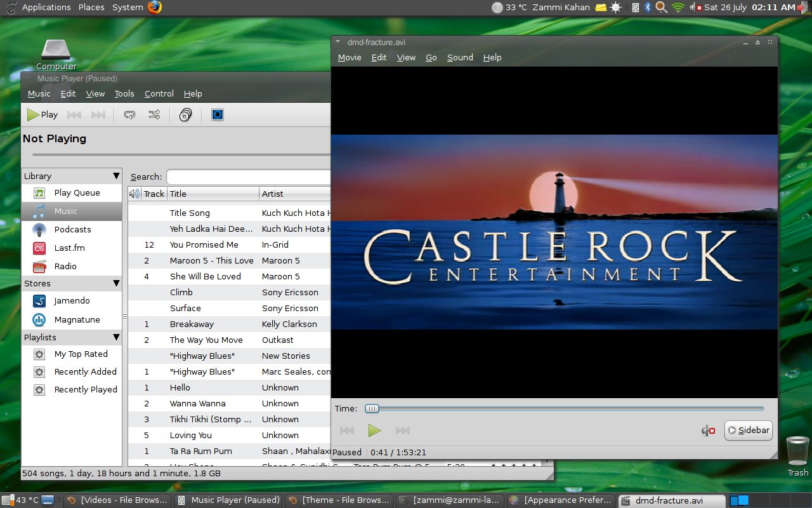Open Recently Added playlist
Screen dimensions: 812x508
71,372
